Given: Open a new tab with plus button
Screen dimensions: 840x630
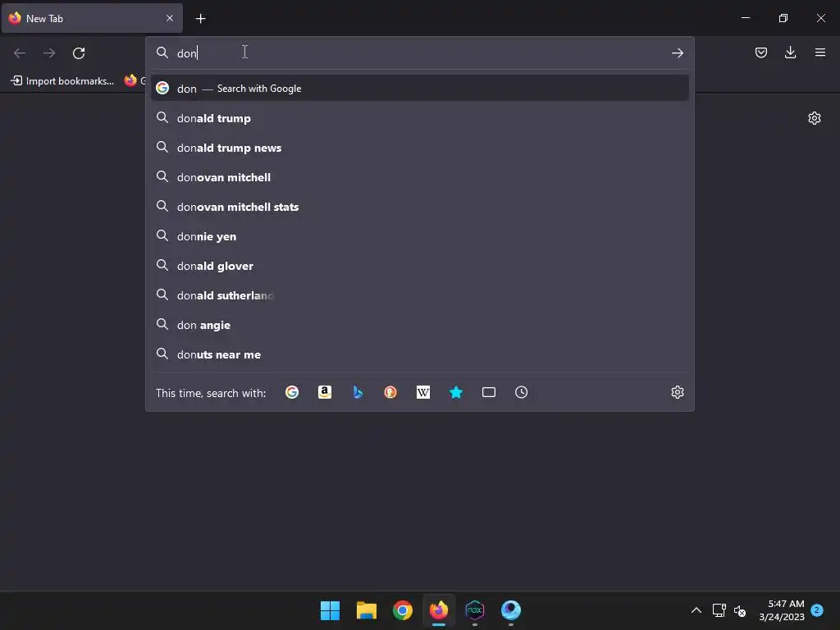Looking at the screenshot, I should (200, 19).
